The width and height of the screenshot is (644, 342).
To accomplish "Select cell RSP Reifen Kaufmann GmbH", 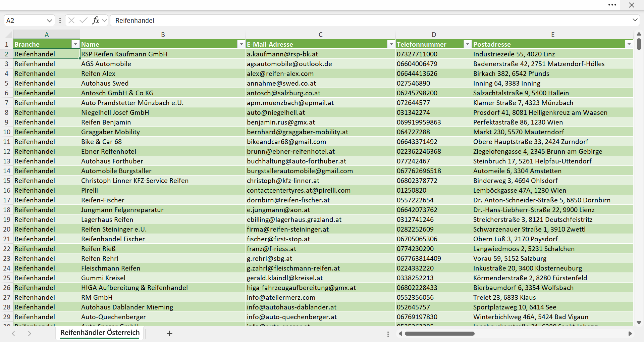I will tap(163, 54).
